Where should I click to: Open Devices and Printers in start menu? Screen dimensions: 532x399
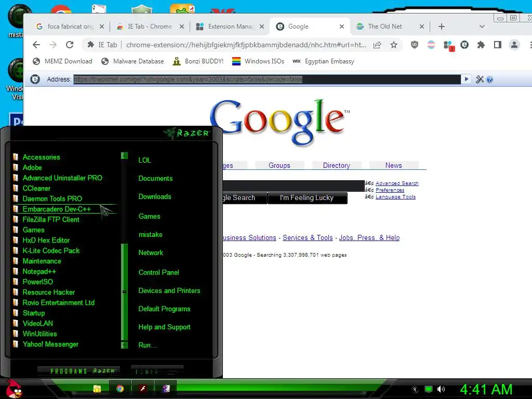[x=169, y=291]
